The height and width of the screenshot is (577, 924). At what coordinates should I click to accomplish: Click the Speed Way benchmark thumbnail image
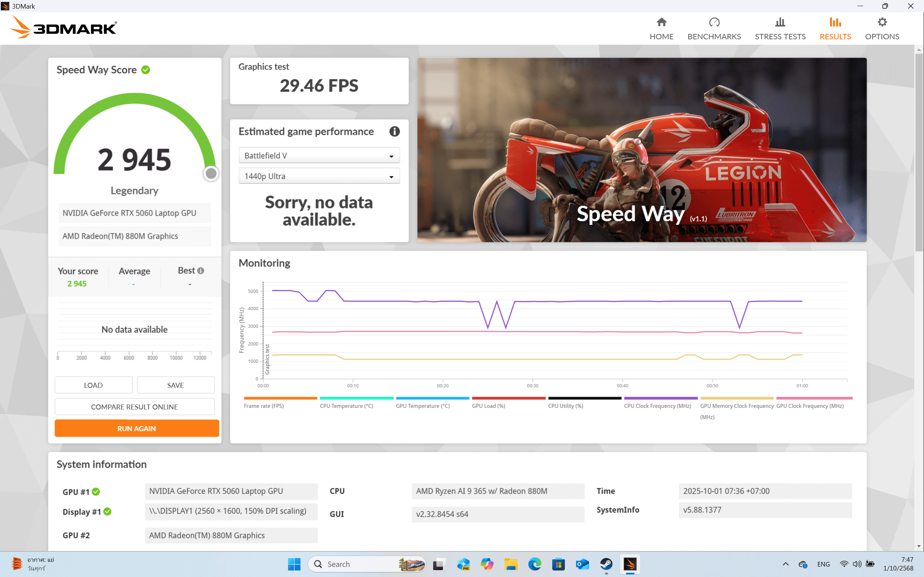pyautogui.click(x=641, y=150)
